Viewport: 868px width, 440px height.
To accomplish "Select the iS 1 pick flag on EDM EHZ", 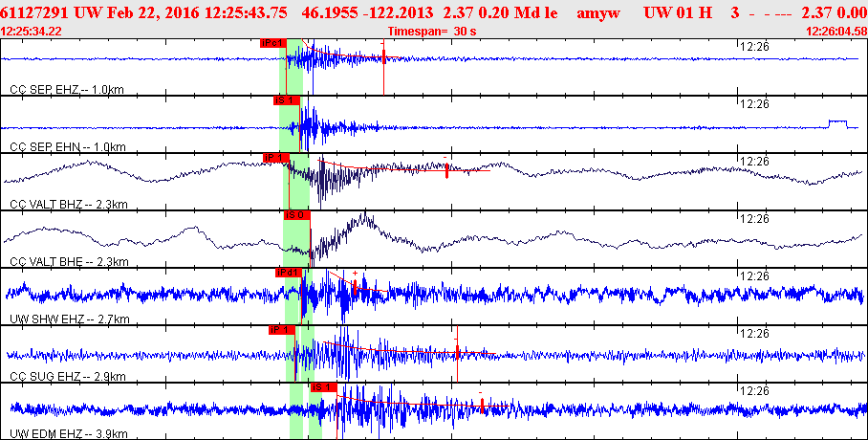I will coord(324,386).
